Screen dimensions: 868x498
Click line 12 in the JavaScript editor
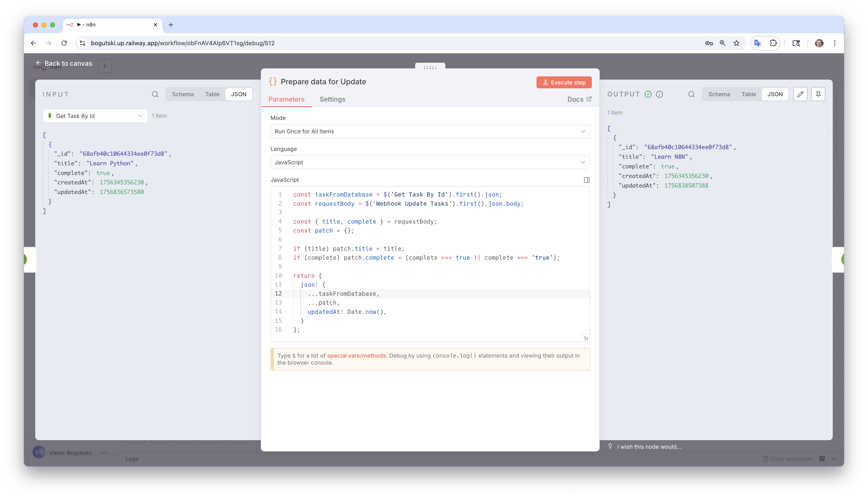click(x=343, y=294)
